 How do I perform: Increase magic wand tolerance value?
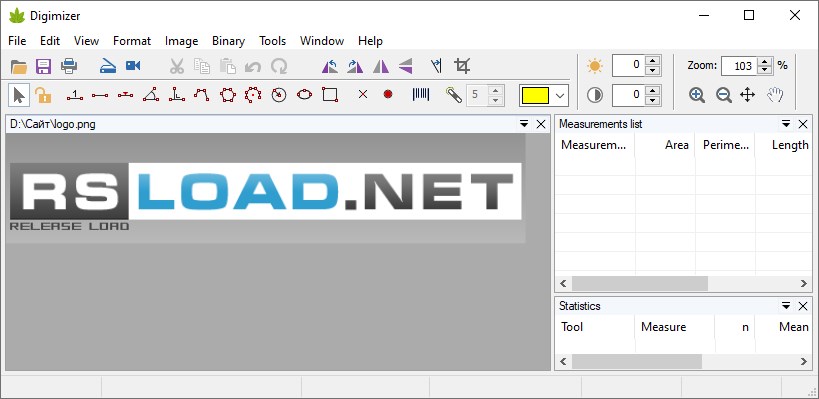click(496, 90)
